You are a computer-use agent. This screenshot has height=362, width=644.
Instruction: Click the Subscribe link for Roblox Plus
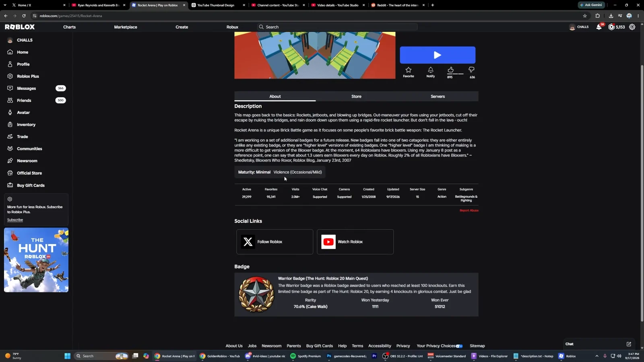[x=15, y=220]
